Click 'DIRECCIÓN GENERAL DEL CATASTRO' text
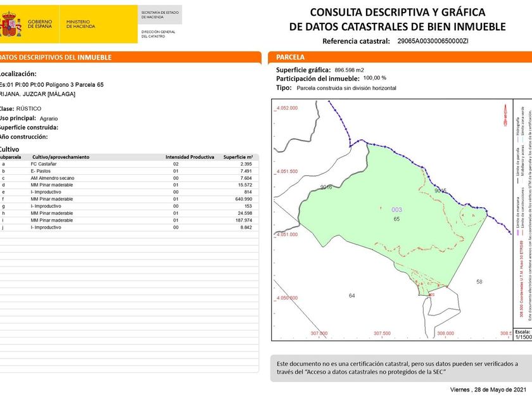This screenshot has width=532, height=399. click(x=158, y=34)
